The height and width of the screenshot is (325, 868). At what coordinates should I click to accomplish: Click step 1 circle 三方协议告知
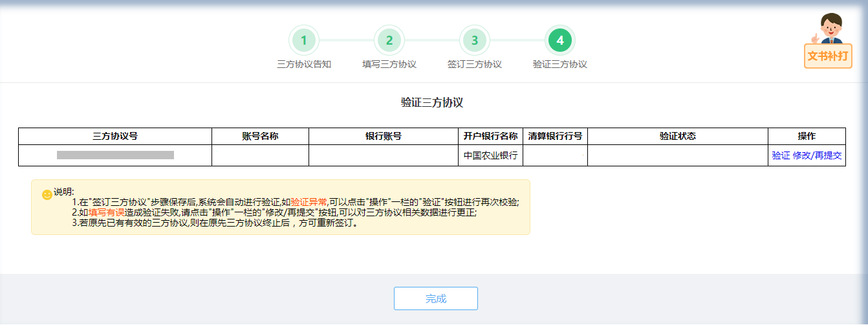click(x=304, y=40)
